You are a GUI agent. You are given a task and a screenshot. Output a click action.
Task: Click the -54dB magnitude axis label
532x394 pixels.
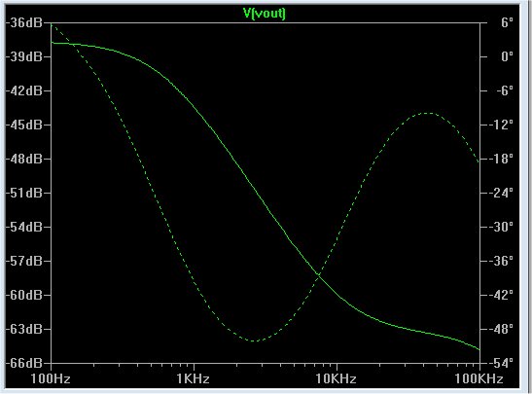[x=24, y=227]
